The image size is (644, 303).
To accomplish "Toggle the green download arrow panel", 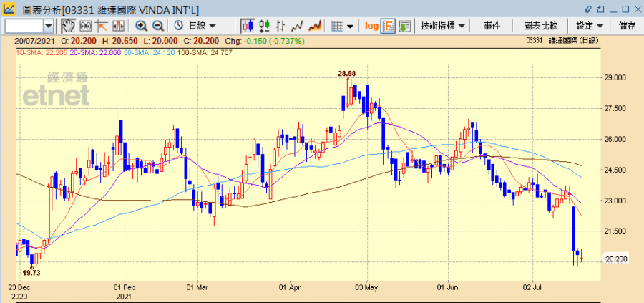I will (405, 26).
